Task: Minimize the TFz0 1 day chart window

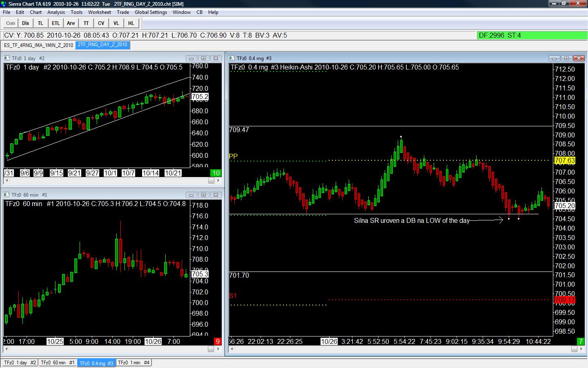Action: point(191,58)
